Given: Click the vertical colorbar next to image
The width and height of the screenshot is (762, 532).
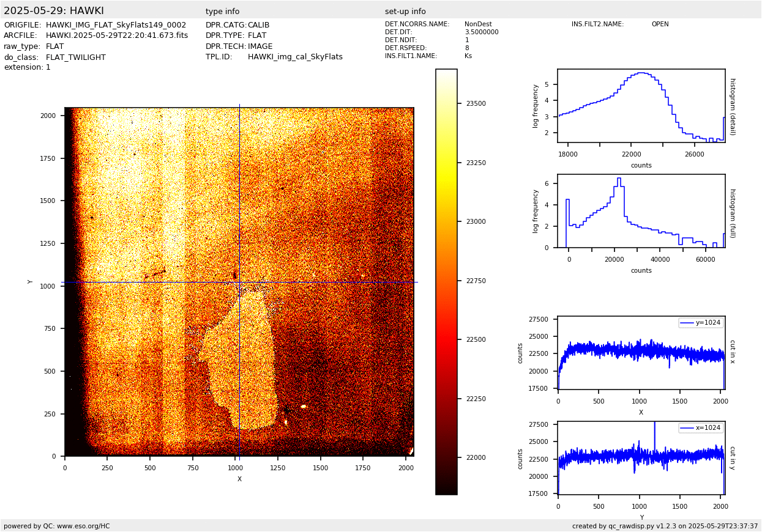Looking at the screenshot, I should coord(446,281).
